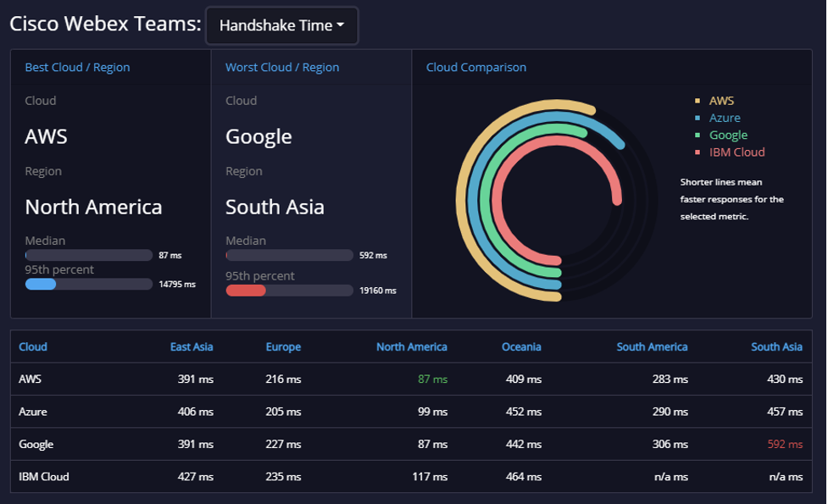Click the Azure blue legend square

coord(697,118)
